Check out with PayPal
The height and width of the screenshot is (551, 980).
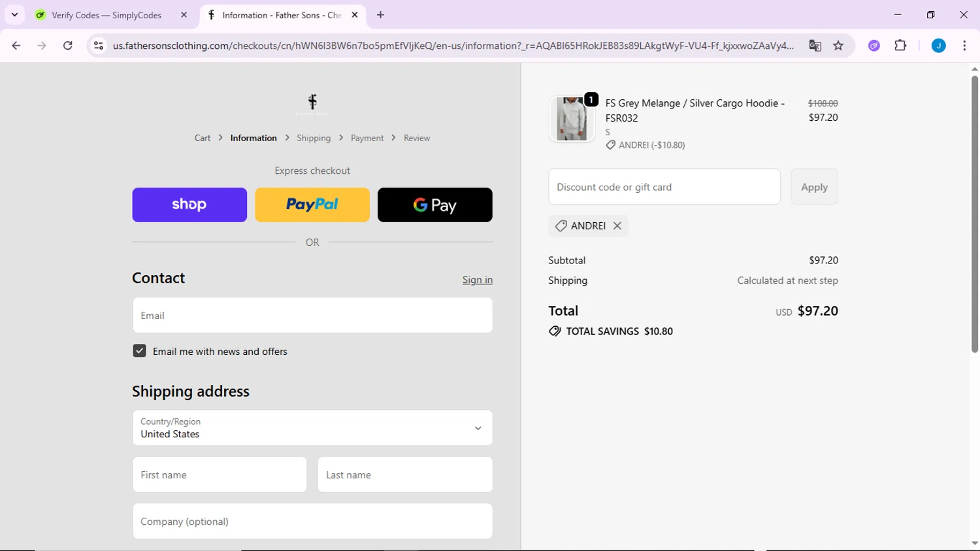pyautogui.click(x=312, y=205)
